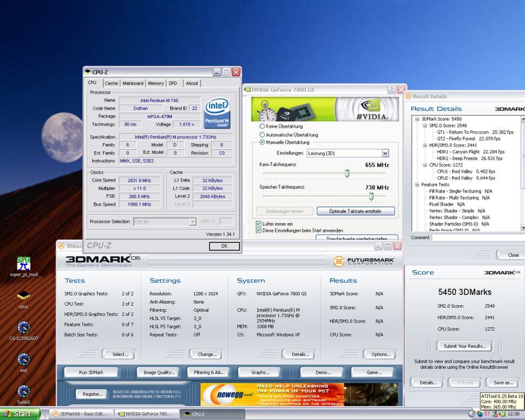
Task: Open the Memory tab in CPU-Z
Action: [x=156, y=83]
